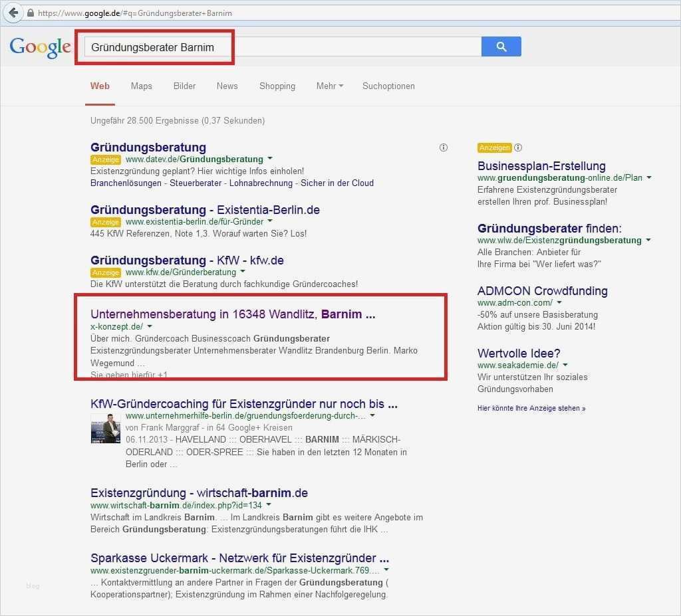This screenshot has width=681, height=616.
Task: Click the www.adm-con.com/ green URL text
Action: coord(515,302)
